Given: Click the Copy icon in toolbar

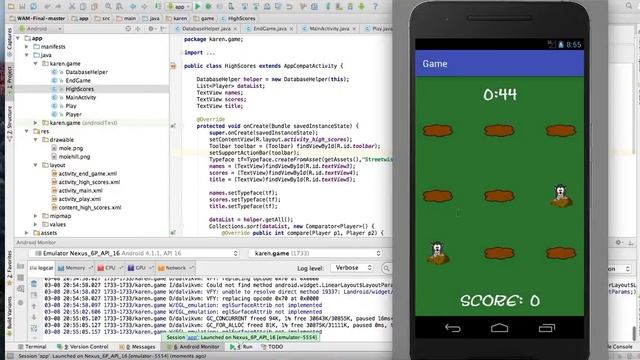Looking at the screenshot, I should (x=83, y=6).
